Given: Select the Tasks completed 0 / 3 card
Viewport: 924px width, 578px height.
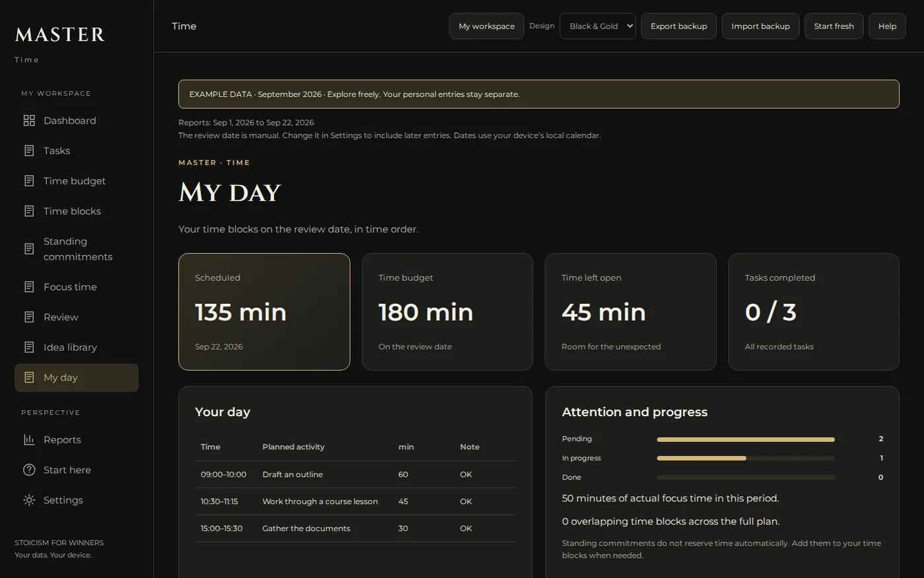Looking at the screenshot, I should tap(814, 312).
